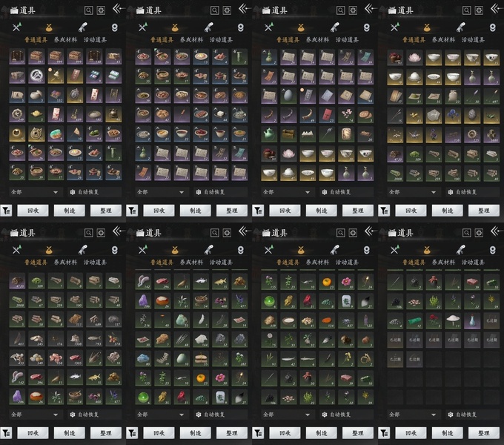Select the teal crystal item in the top-left panel
Image resolution: width=504 pixels, height=445 pixels.
(56, 134)
